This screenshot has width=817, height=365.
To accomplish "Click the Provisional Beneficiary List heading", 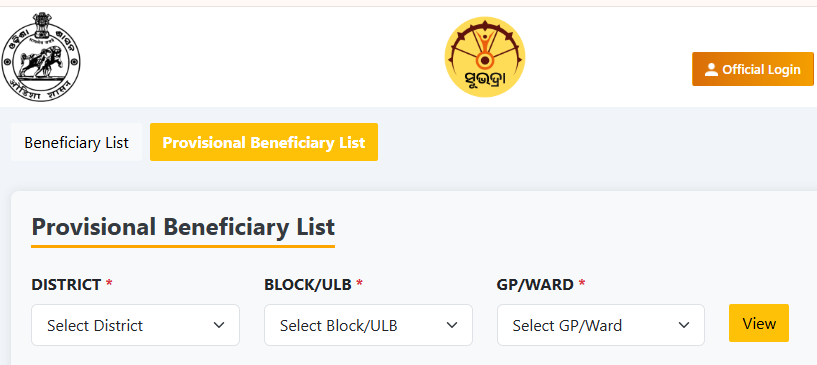I will [183, 228].
